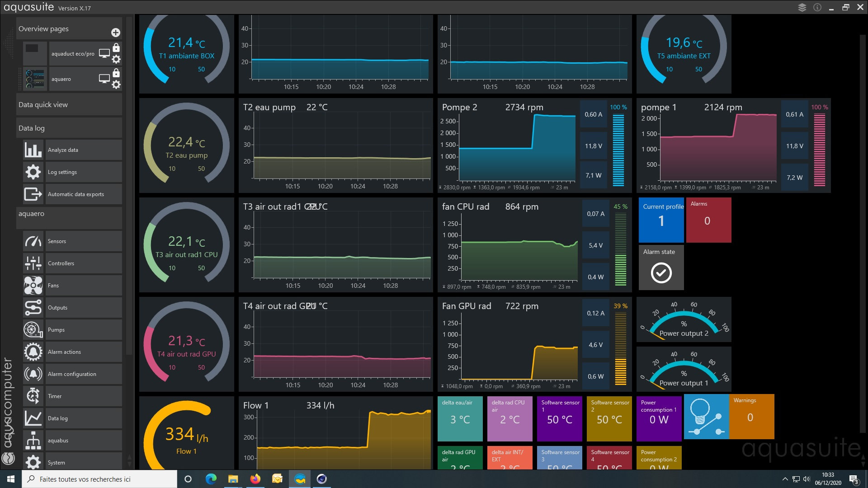Click the light bulb output tile
Image resolution: width=868 pixels, height=488 pixels.
coord(706,417)
